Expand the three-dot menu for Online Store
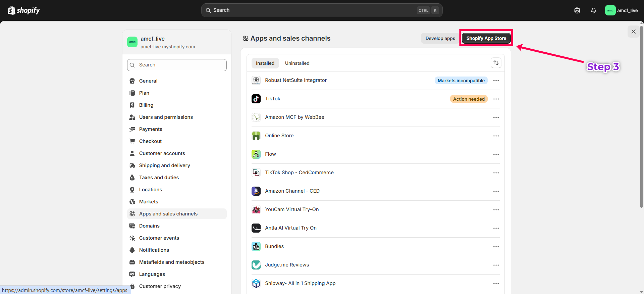The width and height of the screenshot is (644, 294). point(496,136)
